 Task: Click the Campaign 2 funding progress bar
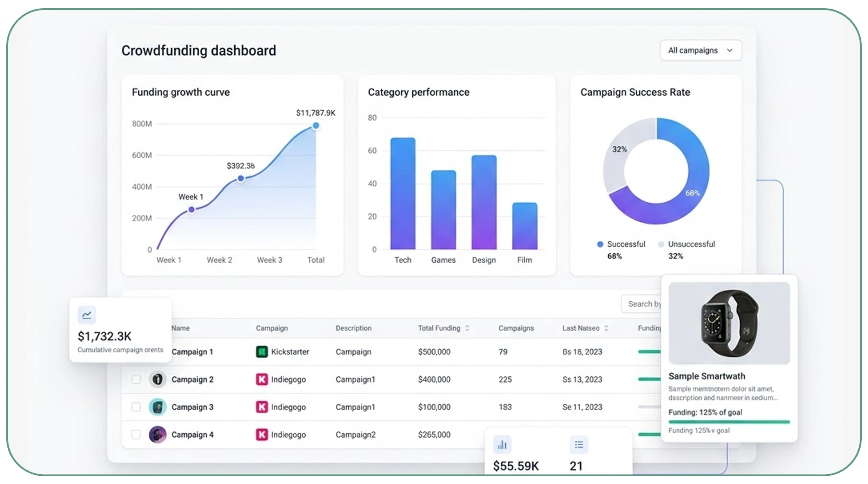(x=649, y=379)
